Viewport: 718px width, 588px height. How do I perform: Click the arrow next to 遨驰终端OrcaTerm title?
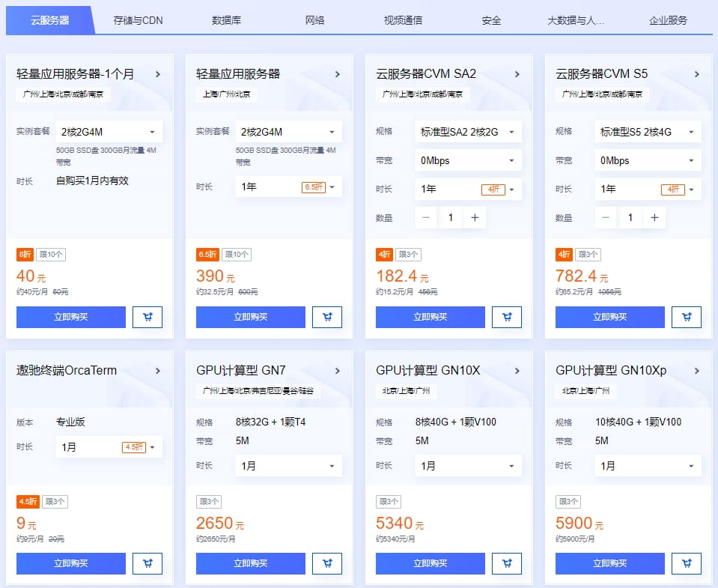click(x=156, y=369)
